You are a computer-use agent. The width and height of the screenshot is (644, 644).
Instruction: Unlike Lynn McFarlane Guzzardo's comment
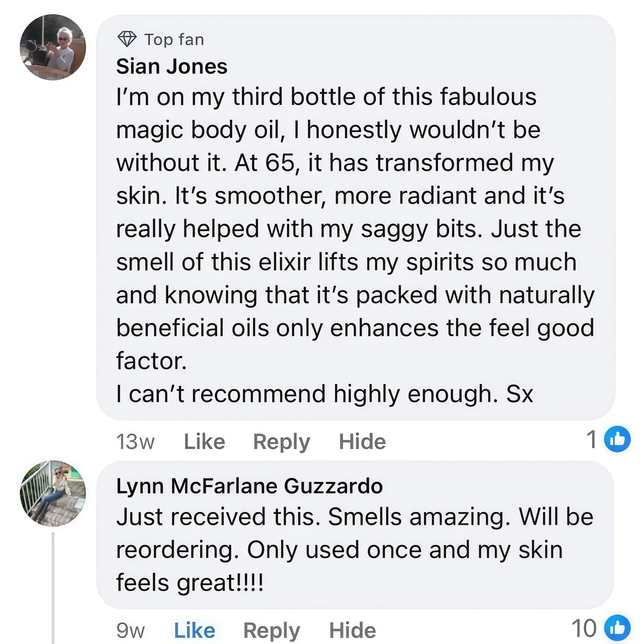pos(195,630)
